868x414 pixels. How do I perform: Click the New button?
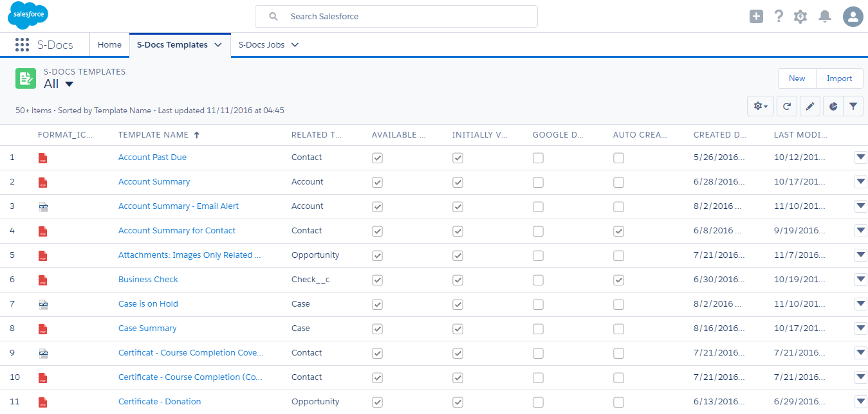pyautogui.click(x=797, y=78)
